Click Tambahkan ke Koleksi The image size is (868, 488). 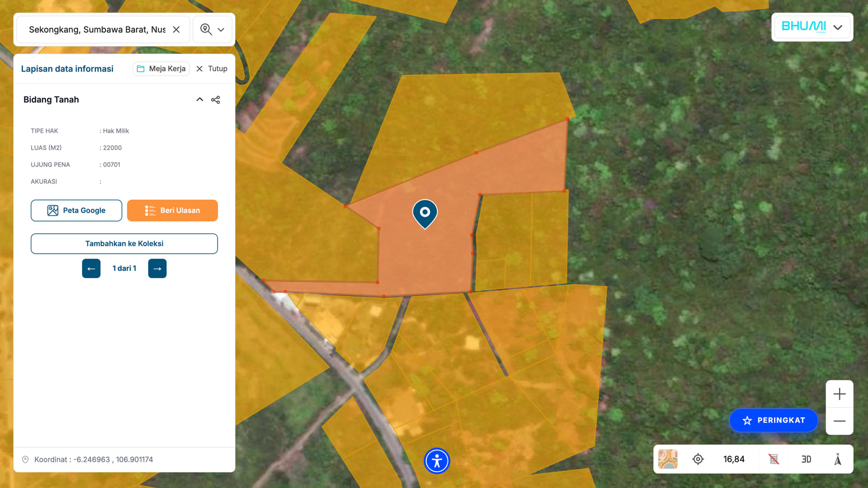tap(124, 243)
